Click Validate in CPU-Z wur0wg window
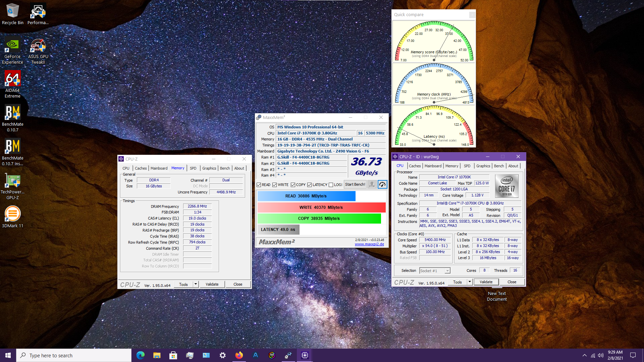 [x=486, y=282]
